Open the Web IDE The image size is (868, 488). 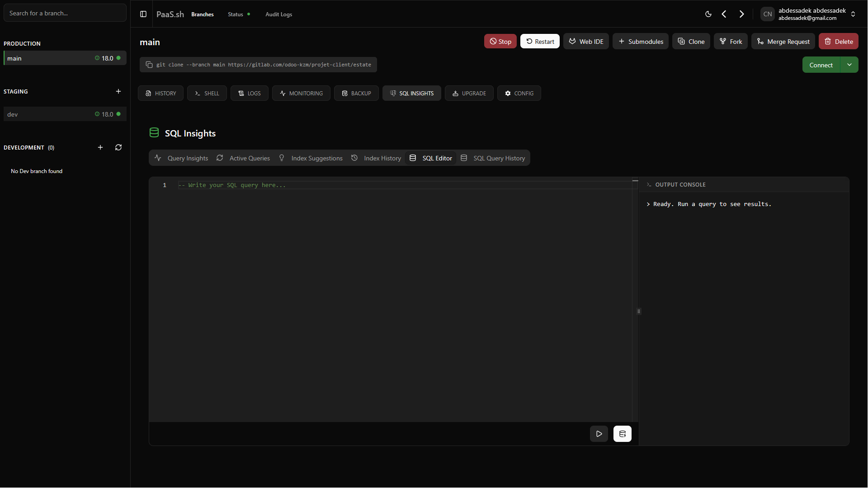586,41
